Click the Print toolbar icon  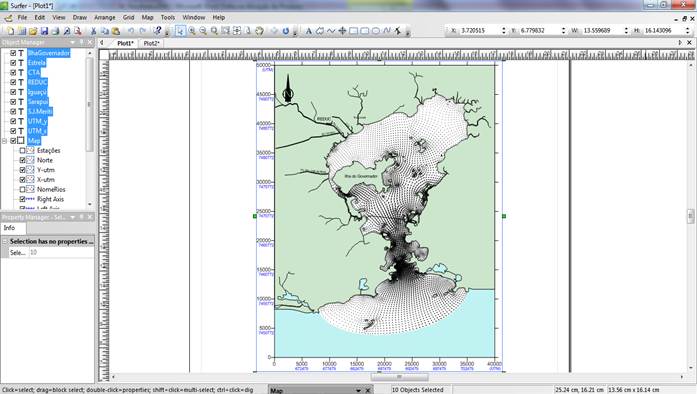coord(55,31)
